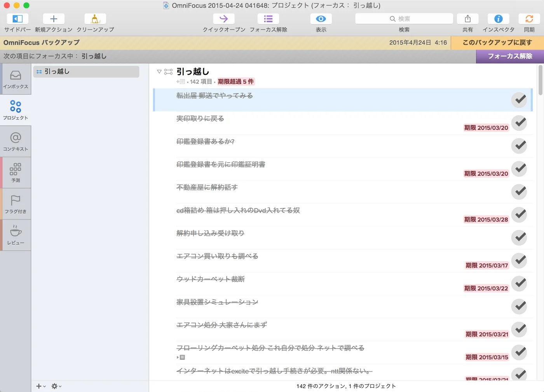
Task: Expand the note triangle under フローリングカーペット処分
Action: (178, 357)
